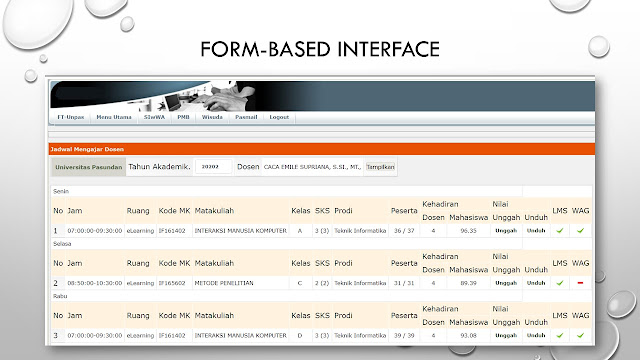Click the Rabu day label
Screen dimensions: 640x360
coord(60,296)
